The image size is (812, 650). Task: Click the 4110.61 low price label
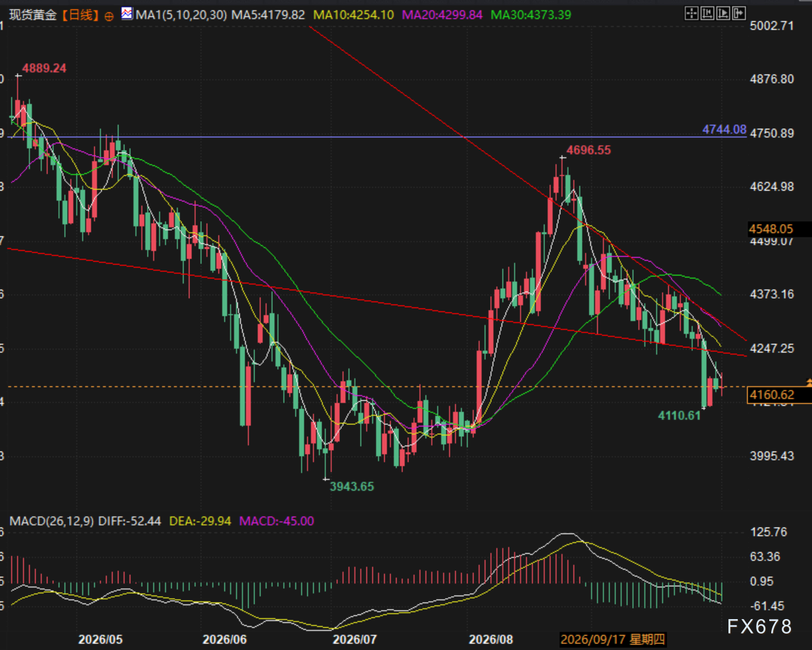[x=679, y=415]
